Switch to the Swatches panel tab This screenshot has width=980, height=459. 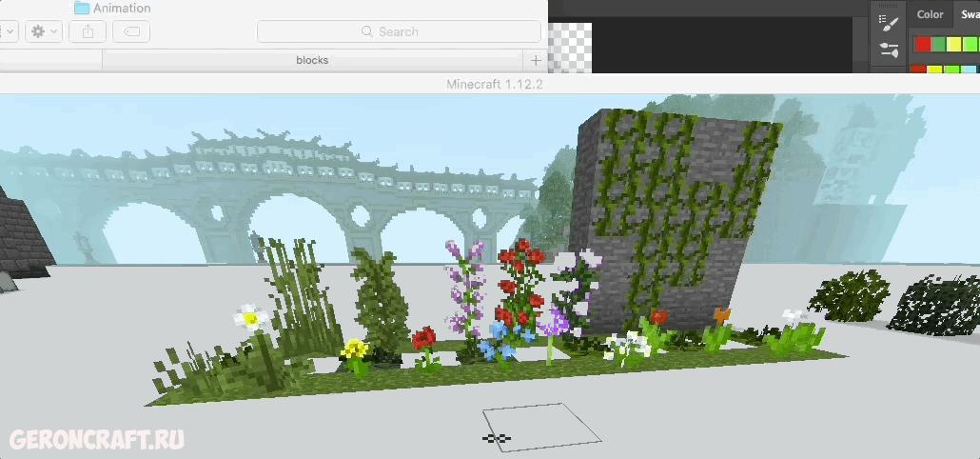coord(970,14)
